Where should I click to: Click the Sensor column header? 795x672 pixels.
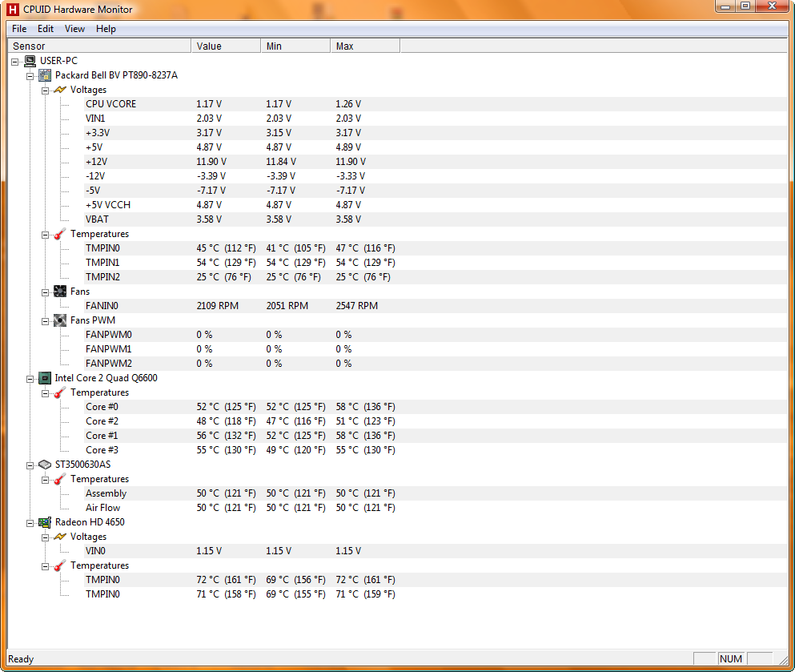point(99,46)
